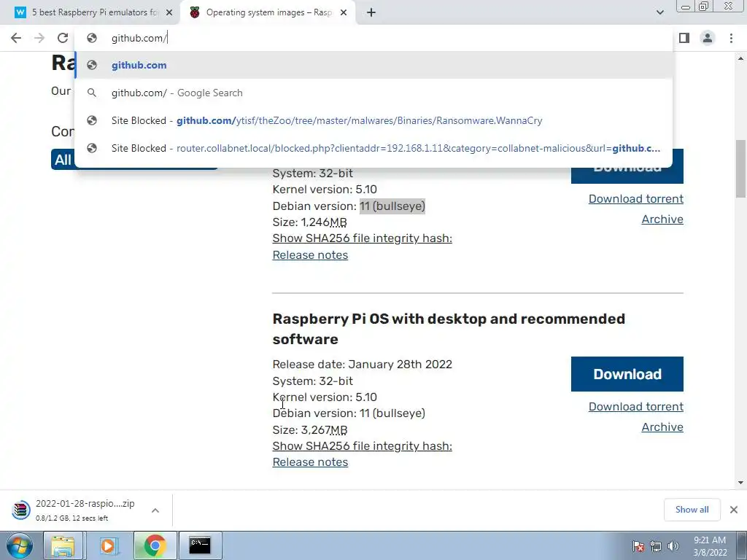The height and width of the screenshot is (560, 747).
Task: Click the scrollbar up arrow
Action: (740, 58)
